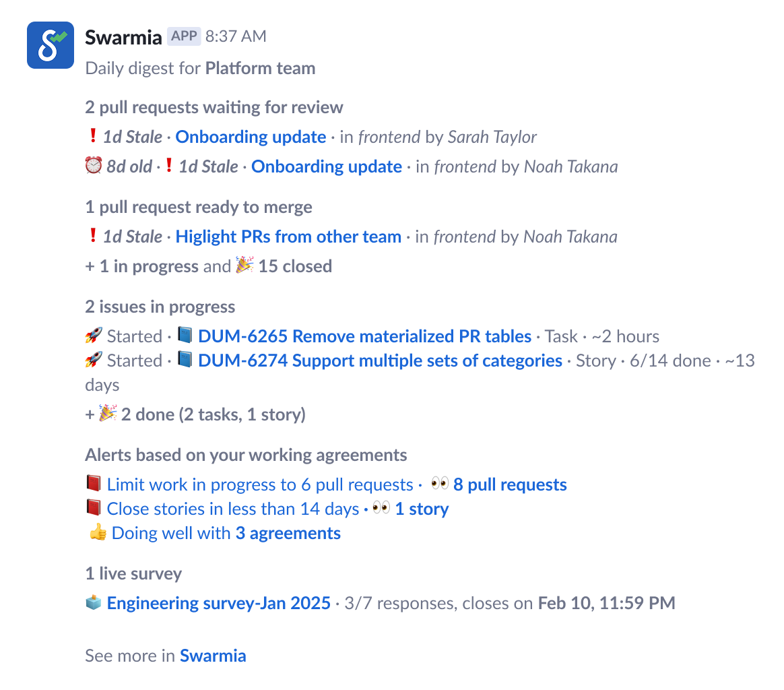Click the alarm clock emoji beside 8d old
This screenshot has height=690, width=784.
tap(94, 166)
